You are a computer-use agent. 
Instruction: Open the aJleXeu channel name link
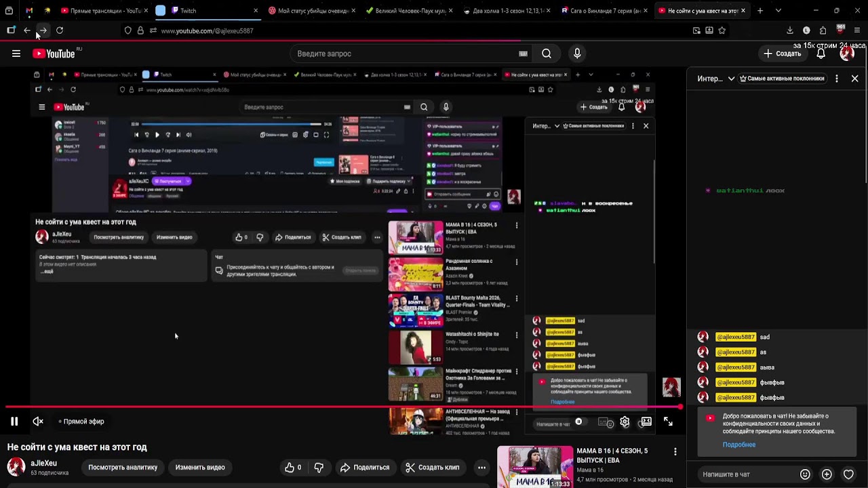(x=44, y=464)
